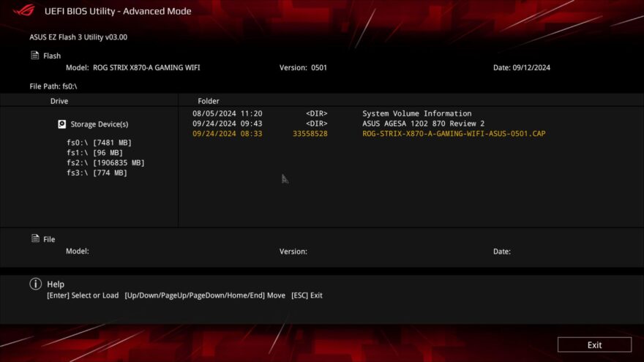Click the File section Version: label
Image resolution: width=644 pixels, height=362 pixels.
[x=293, y=251]
